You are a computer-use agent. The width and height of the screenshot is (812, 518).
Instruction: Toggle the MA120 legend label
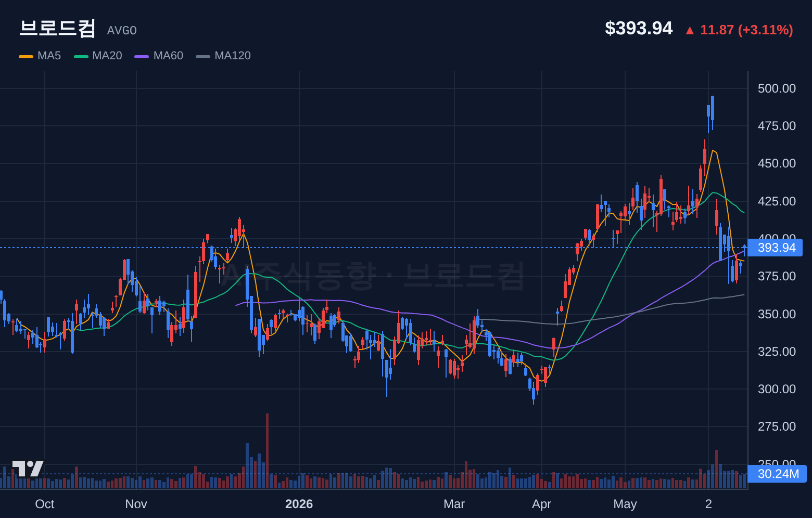[x=233, y=56]
